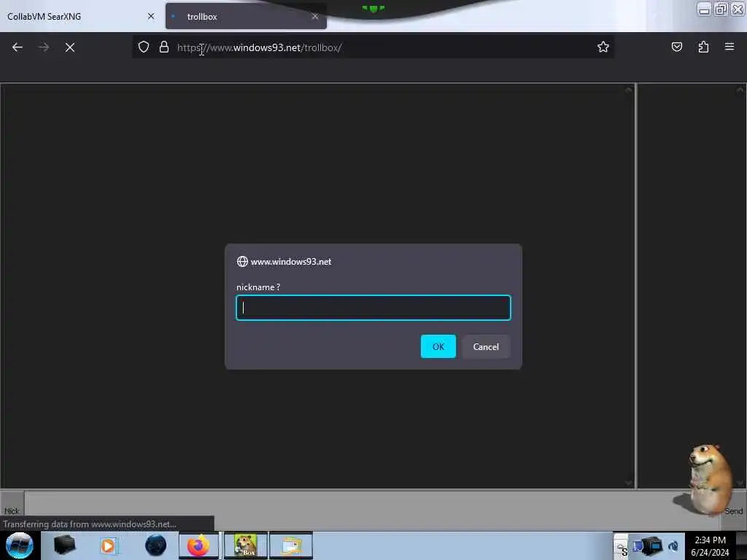View site security via padlock icon

click(164, 47)
